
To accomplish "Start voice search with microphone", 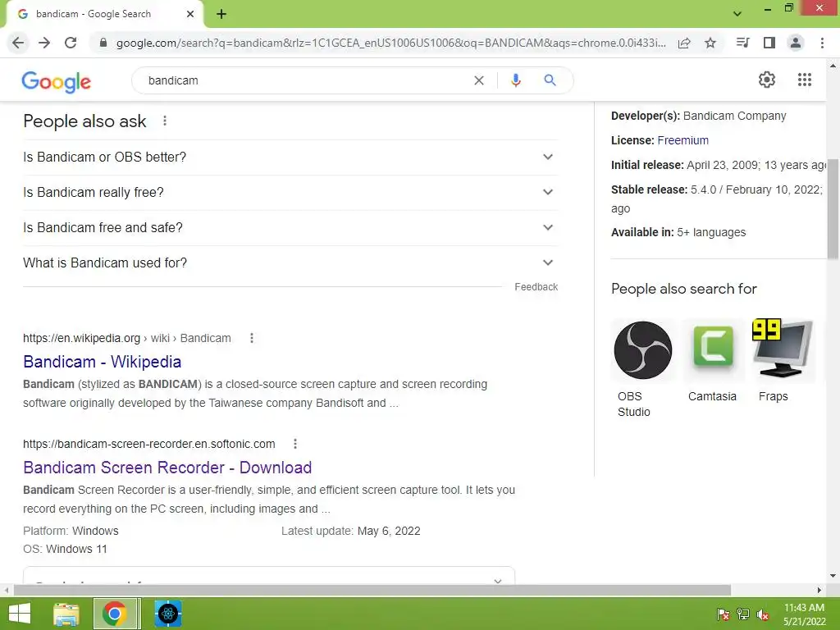I will (515, 80).
